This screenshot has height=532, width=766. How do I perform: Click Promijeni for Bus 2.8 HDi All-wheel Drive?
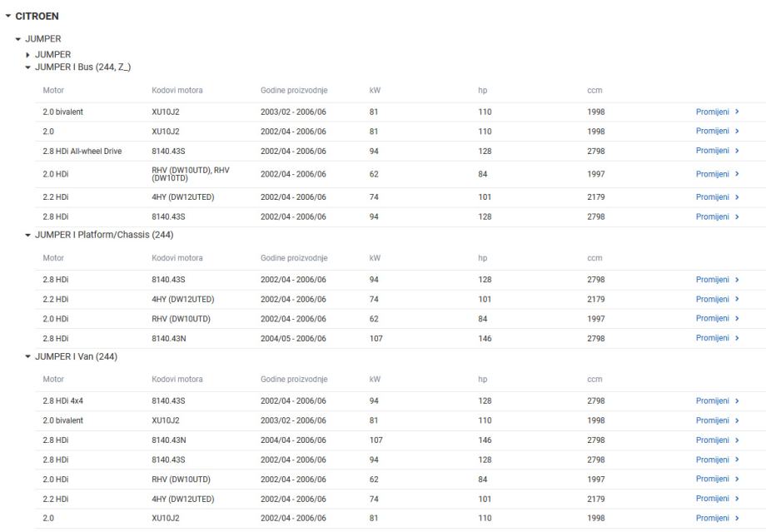coord(717,151)
